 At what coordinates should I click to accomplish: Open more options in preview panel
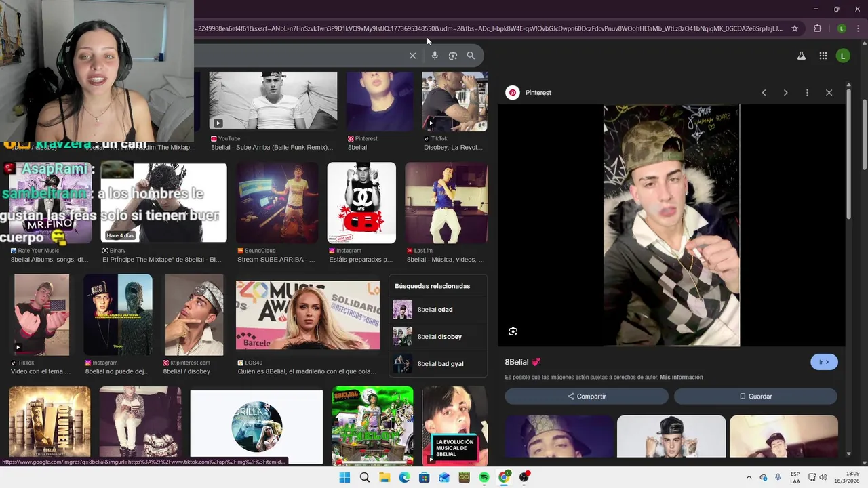coord(807,93)
